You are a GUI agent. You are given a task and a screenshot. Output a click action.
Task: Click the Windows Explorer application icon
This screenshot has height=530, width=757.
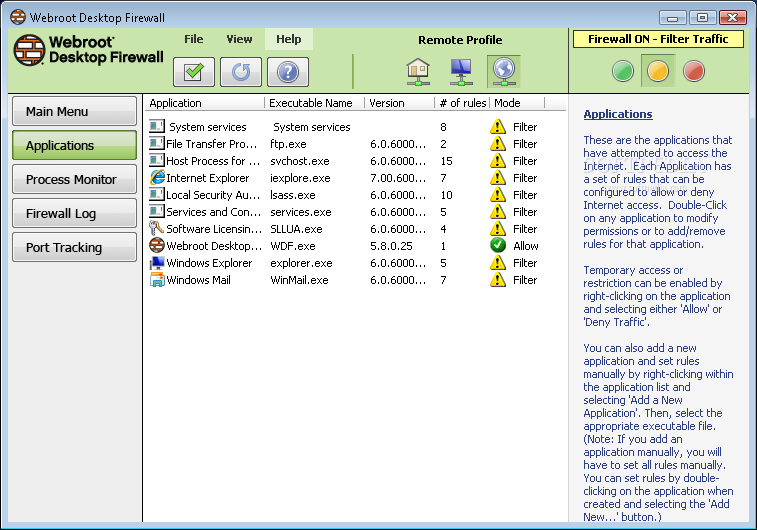[x=157, y=263]
